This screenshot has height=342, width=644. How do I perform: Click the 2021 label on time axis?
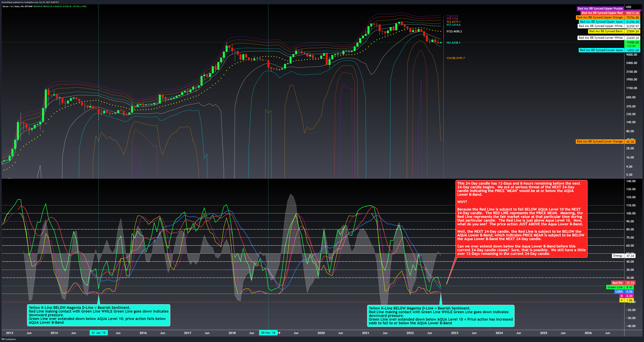366,333
